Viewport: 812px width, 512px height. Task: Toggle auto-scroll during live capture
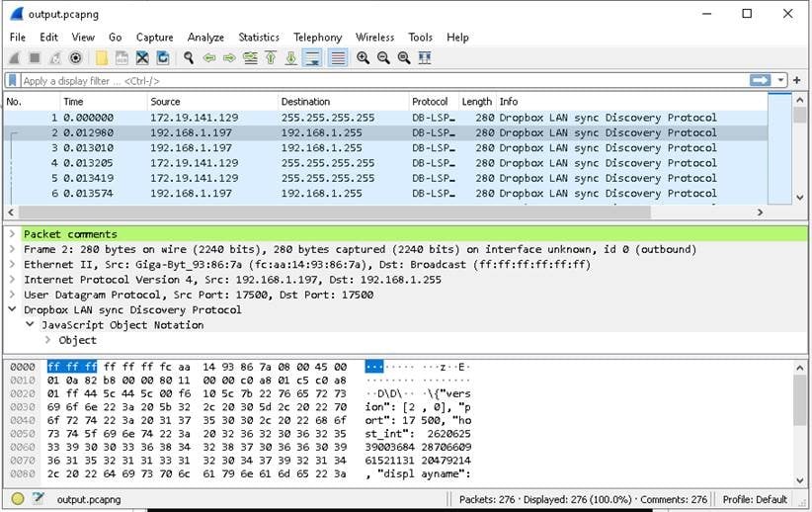[312, 58]
